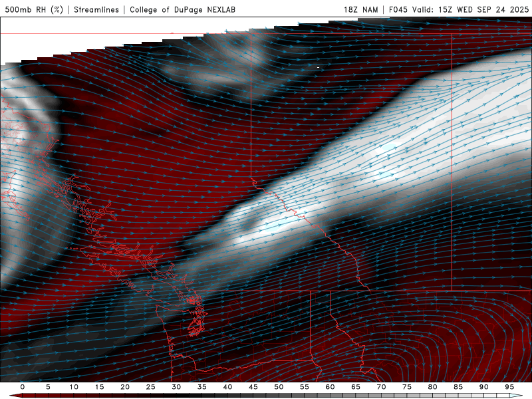Click the "0" label on the RH scale
The height and width of the screenshot is (399, 532).
point(23,387)
